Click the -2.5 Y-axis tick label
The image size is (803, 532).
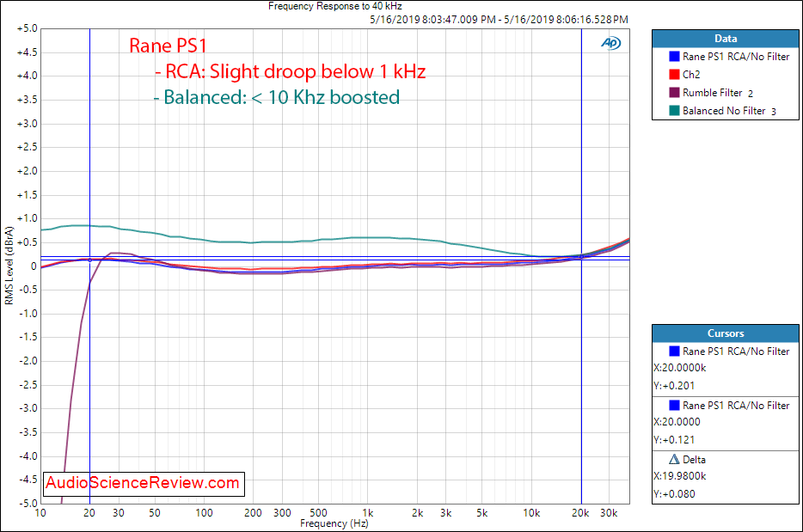click(28, 385)
